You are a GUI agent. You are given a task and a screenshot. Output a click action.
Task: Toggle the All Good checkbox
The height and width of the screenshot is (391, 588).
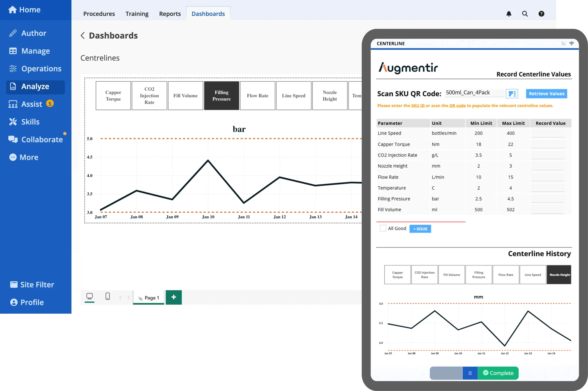[382, 228]
